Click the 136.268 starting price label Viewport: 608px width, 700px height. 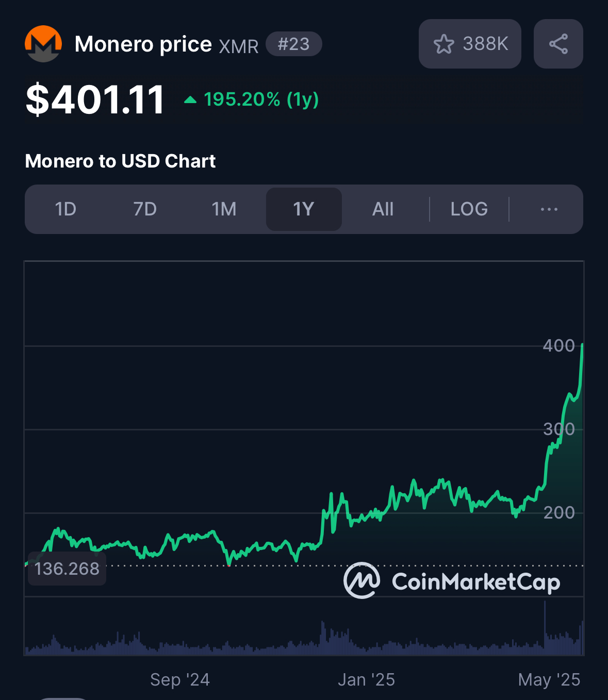tap(67, 569)
